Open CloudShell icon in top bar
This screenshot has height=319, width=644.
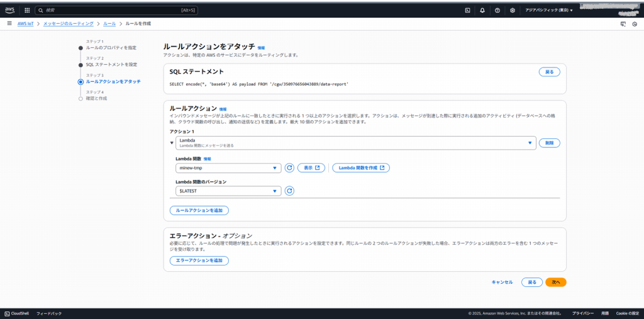(x=467, y=10)
